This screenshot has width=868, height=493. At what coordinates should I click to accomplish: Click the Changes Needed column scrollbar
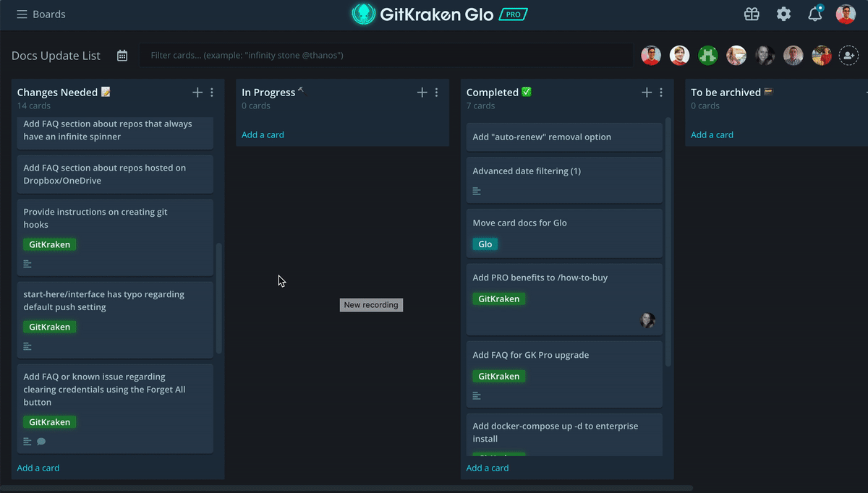pos(219,299)
